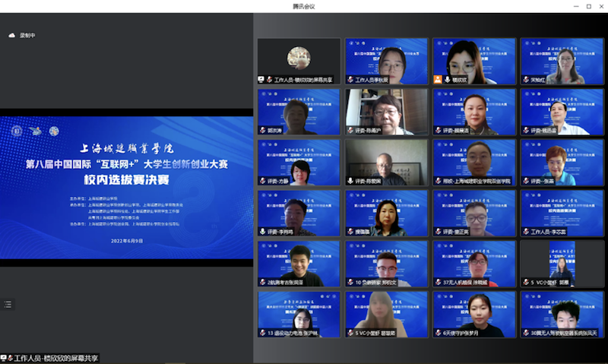Select the 6天使守护张梦月 video tile
The width and height of the screenshot is (608, 364).
coord(474,315)
